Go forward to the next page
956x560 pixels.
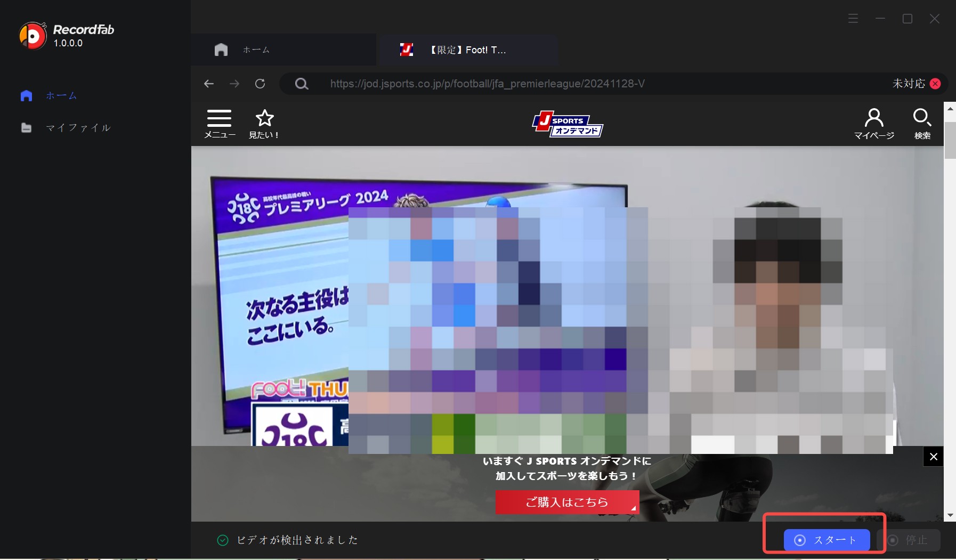(x=234, y=84)
